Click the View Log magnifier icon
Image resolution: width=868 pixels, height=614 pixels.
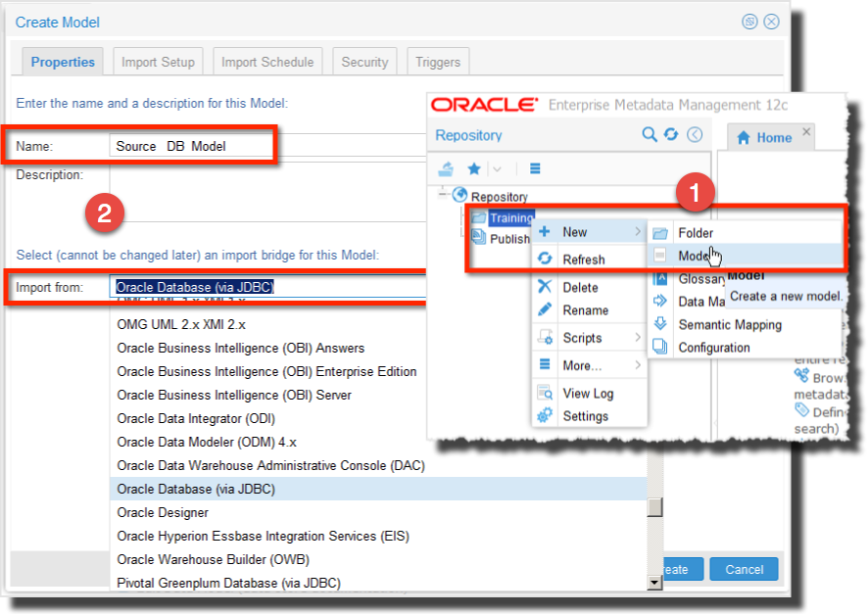pyautogui.click(x=545, y=392)
